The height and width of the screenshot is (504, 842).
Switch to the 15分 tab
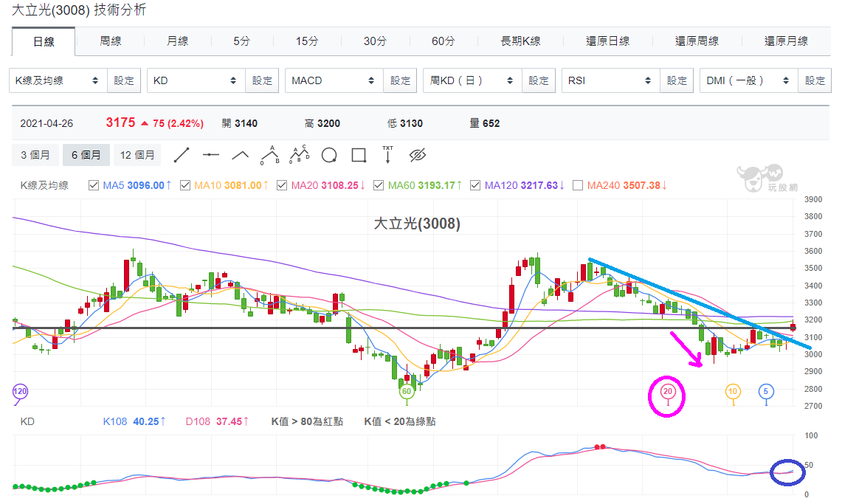coord(307,41)
